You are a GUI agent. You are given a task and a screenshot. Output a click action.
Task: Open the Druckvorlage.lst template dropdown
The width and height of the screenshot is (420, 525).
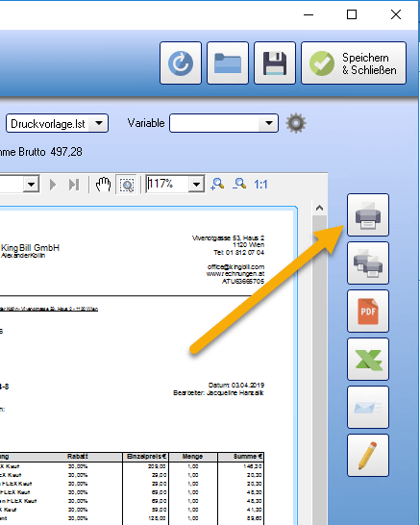click(98, 123)
